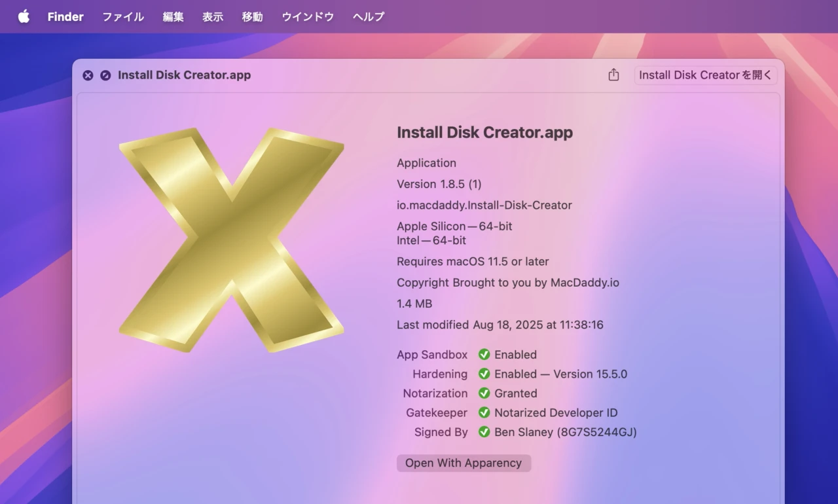
Task: Click the Open With Apparency button
Action: (x=464, y=463)
